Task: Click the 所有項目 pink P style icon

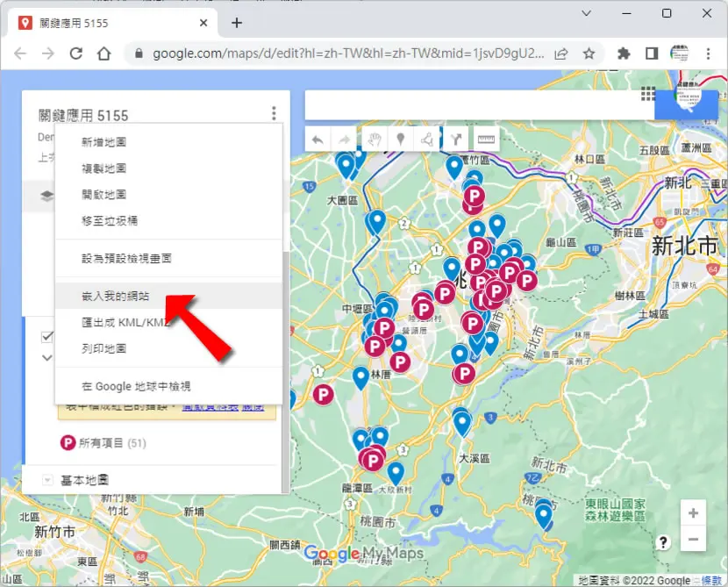Action: click(x=68, y=442)
